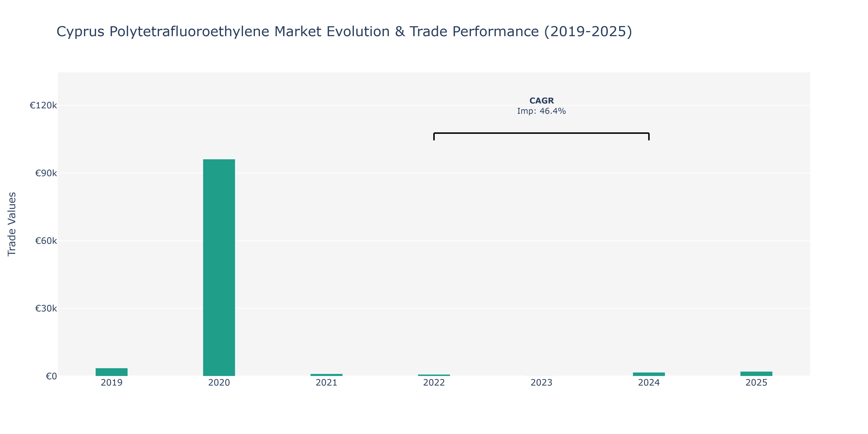
Task: Click the CAGR annotation label
Action: [x=541, y=101]
